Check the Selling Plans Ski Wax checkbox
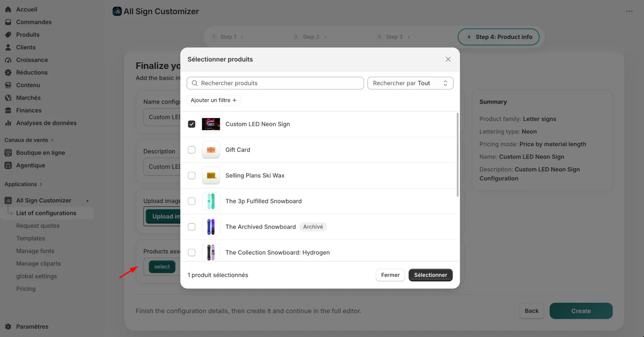644x337 pixels. [x=192, y=176]
